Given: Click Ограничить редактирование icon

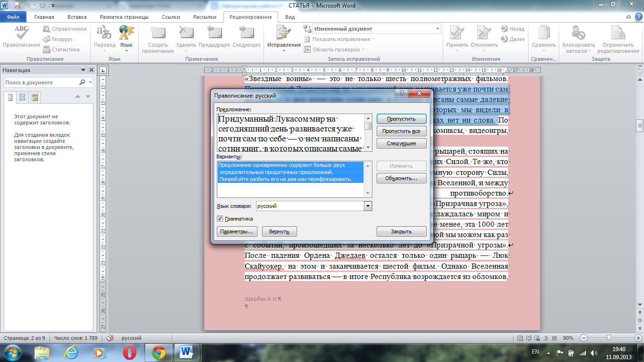Looking at the screenshot, I should click(618, 39).
